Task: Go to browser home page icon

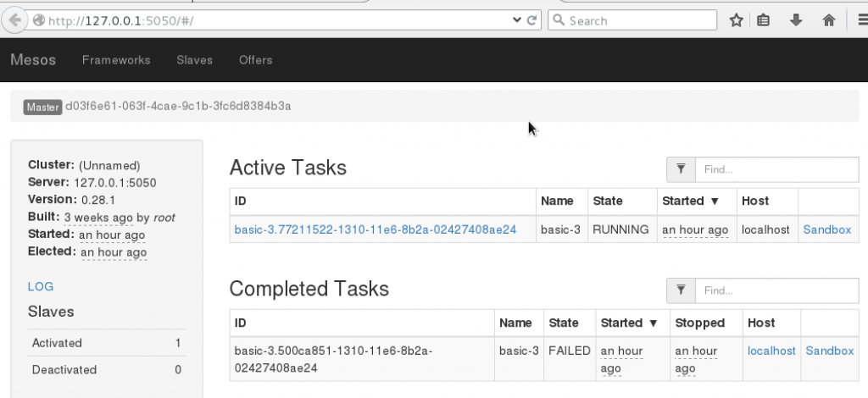Action: 828,19
